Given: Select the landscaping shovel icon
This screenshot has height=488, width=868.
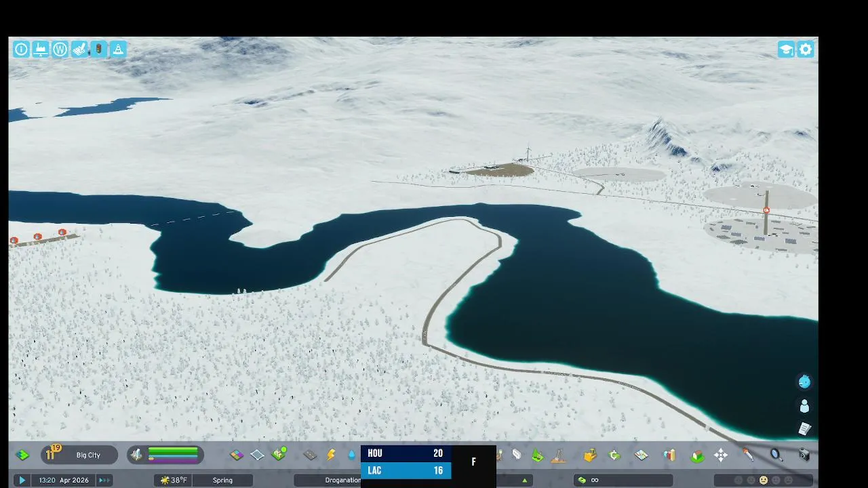Looking at the screenshot, I should [559, 455].
